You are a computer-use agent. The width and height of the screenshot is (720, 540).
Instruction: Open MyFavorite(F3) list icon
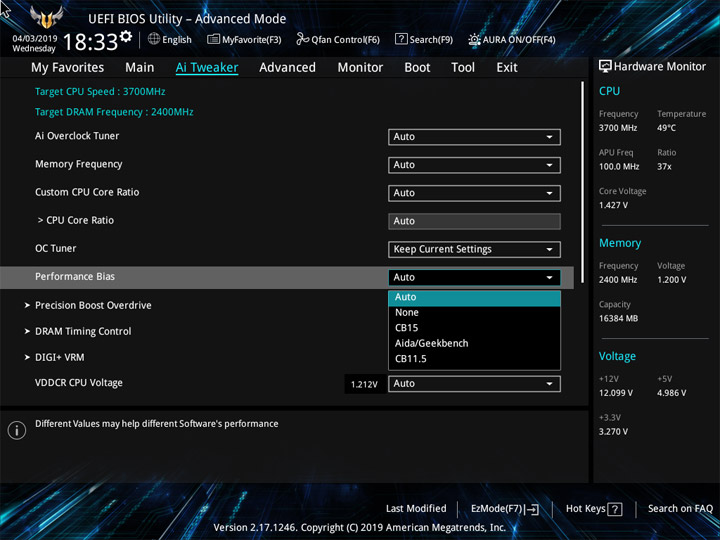[213, 39]
